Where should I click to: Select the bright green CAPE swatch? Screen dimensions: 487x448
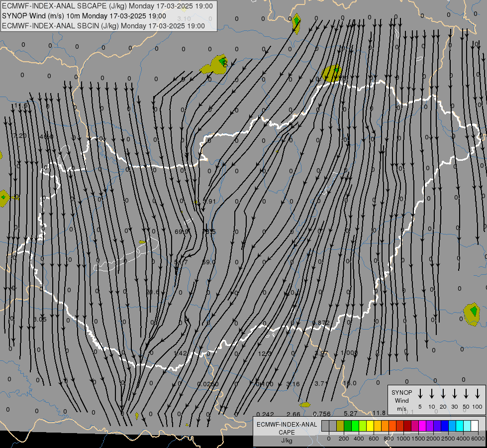[x=355, y=426]
